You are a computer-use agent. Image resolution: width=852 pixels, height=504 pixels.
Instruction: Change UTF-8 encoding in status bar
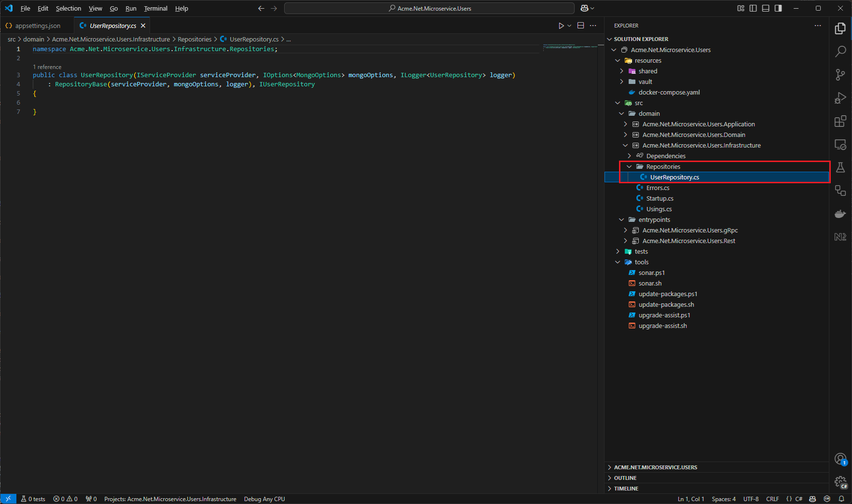[751, 499]
